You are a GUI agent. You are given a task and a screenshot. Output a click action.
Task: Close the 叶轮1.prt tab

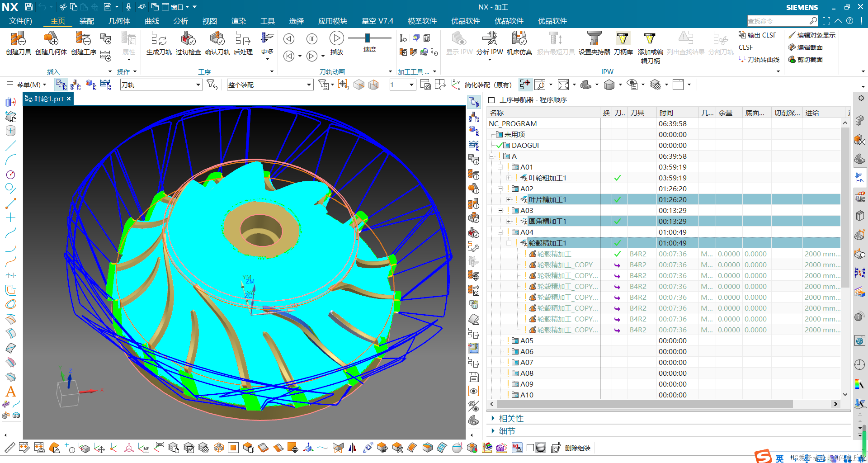pyautogui.click(x=69, y=99)
